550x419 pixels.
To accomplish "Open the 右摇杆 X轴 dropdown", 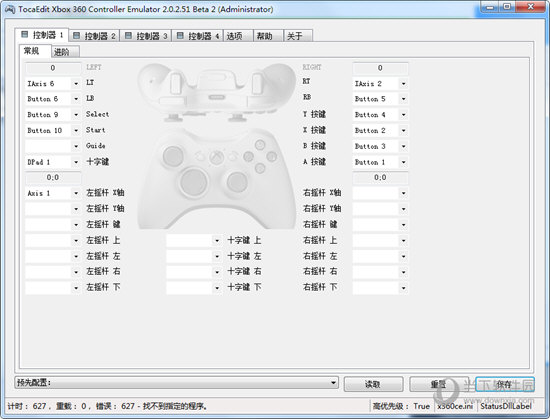I will point(380,193).
